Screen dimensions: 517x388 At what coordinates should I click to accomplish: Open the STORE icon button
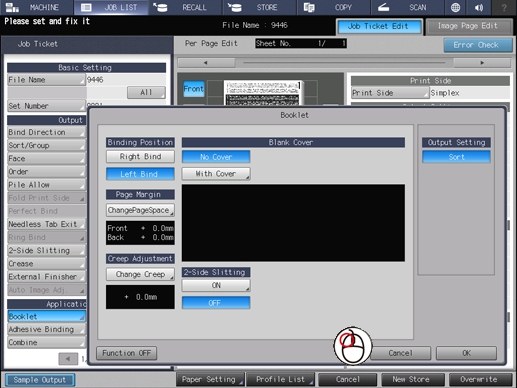point(235,7)
